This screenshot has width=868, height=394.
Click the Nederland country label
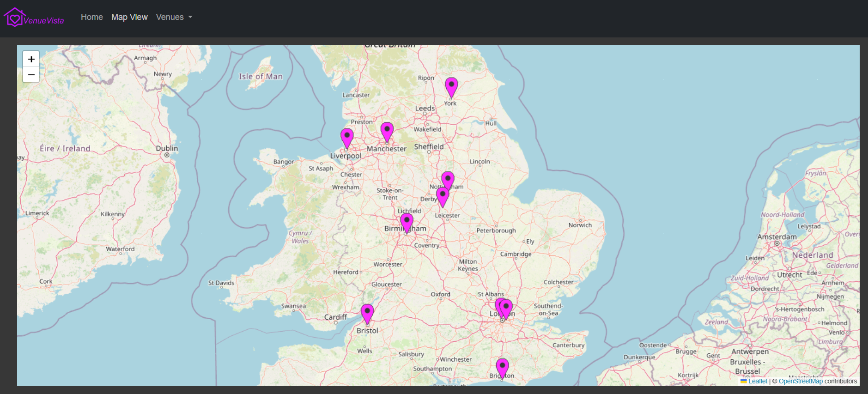pyautogui.click(x=813, y=255)
